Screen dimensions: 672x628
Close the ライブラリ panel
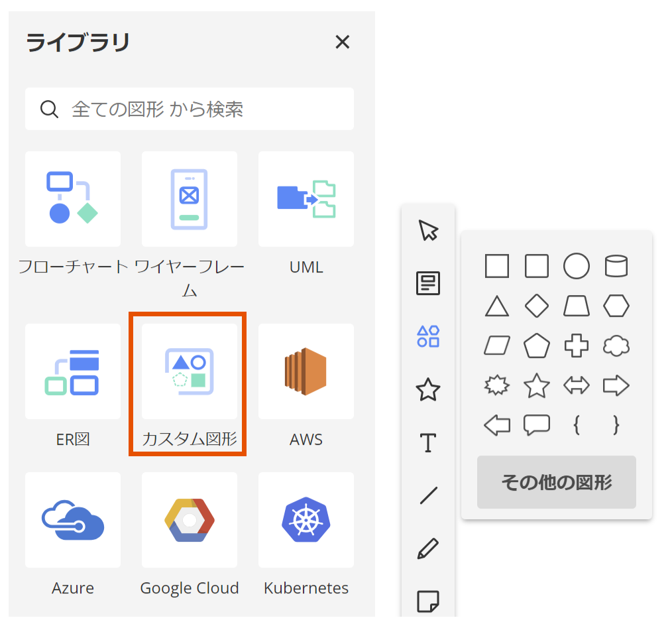(342, 42)
